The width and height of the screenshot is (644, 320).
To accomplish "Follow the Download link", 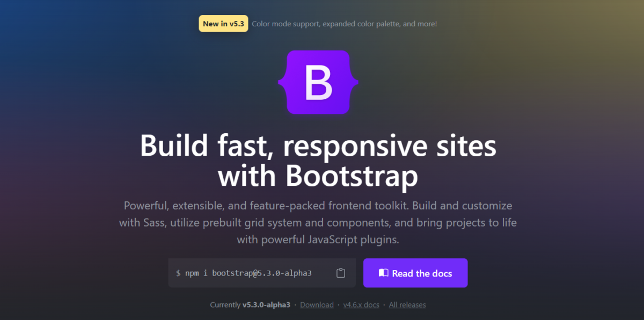I will tap(317, 304).
